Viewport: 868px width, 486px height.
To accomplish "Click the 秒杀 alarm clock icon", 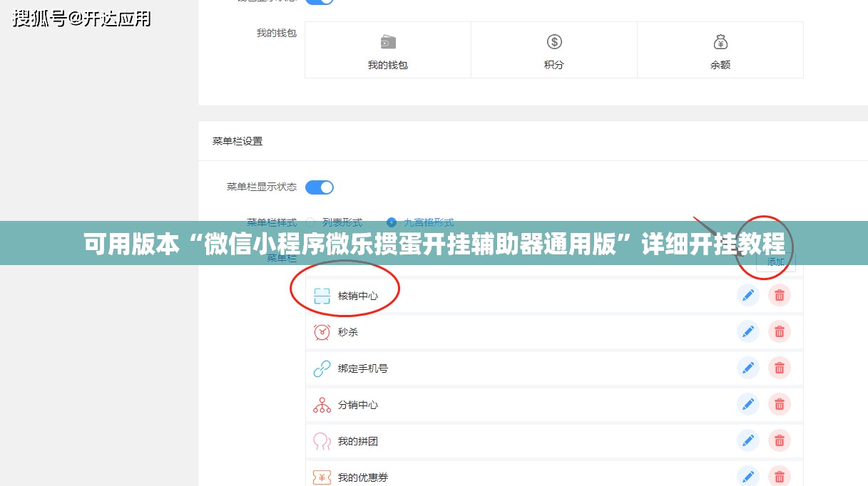I will pos(322,332).
